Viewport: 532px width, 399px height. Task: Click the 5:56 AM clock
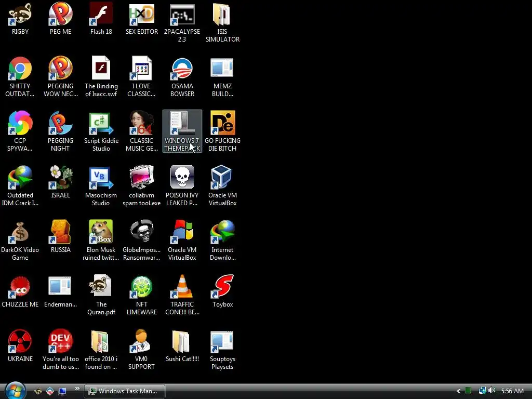(x=512, y=391)
